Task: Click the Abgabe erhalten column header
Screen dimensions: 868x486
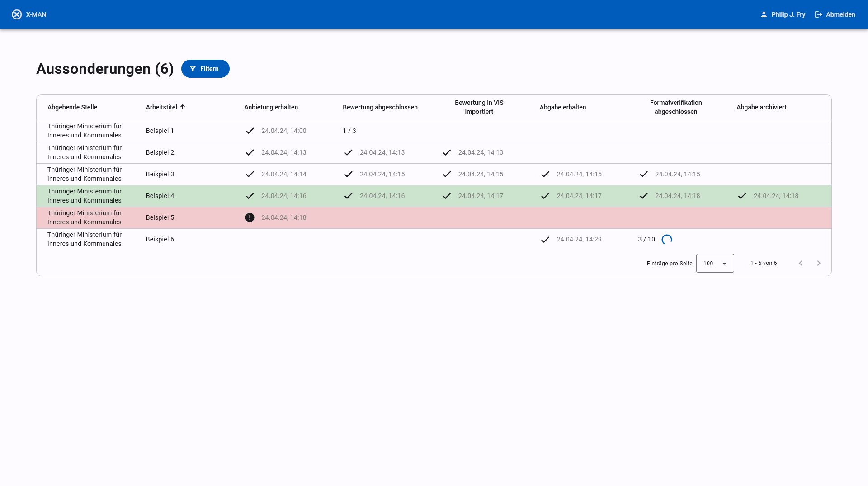Action: 563,107
